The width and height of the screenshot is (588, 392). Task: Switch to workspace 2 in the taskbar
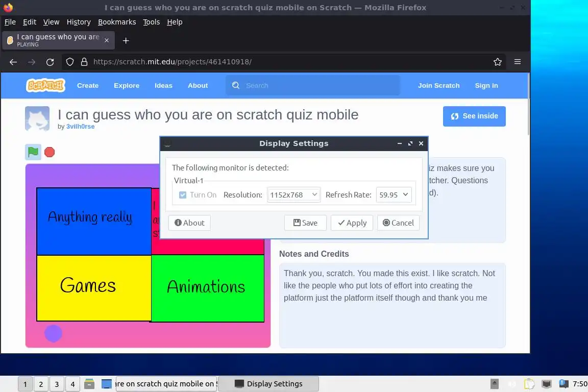click(41, 384)
